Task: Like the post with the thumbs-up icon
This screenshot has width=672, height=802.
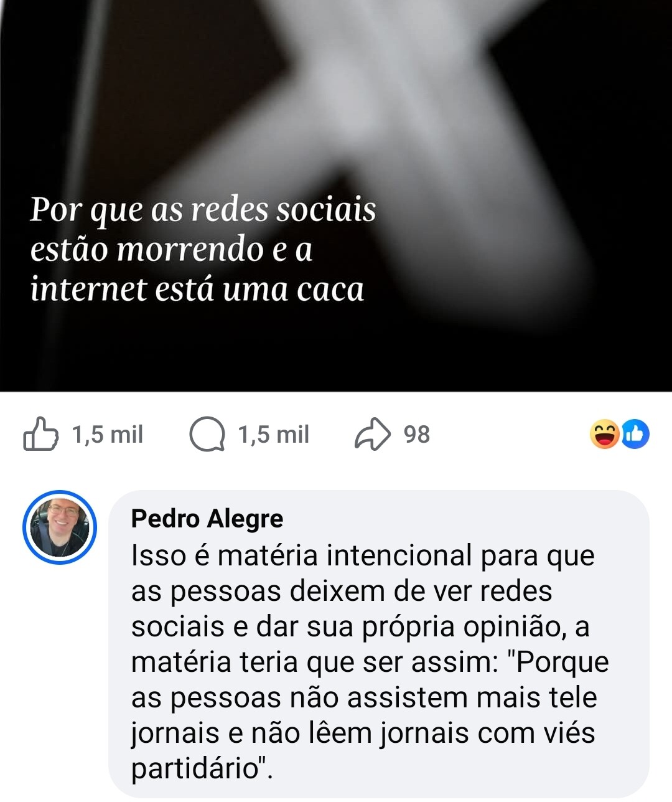Action: [41, 434]
